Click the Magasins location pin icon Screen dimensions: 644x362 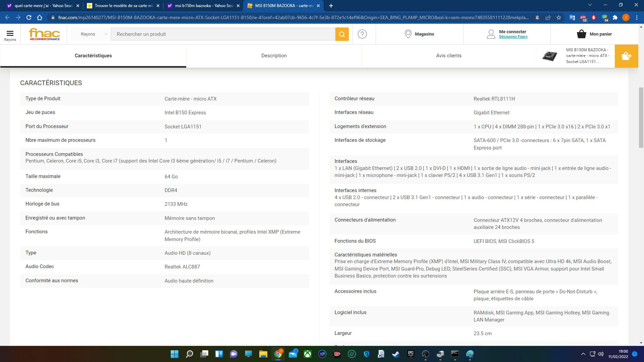pyautogui.click(x=408, y=34)
